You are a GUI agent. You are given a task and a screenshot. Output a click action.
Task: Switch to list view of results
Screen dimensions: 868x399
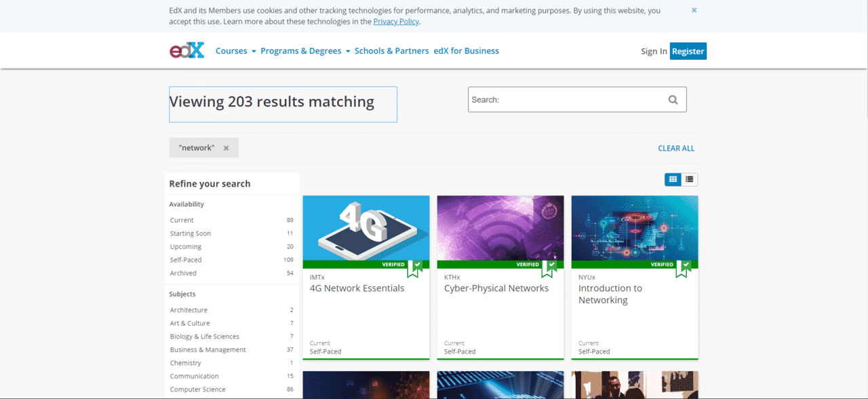[x=690, y=179]
